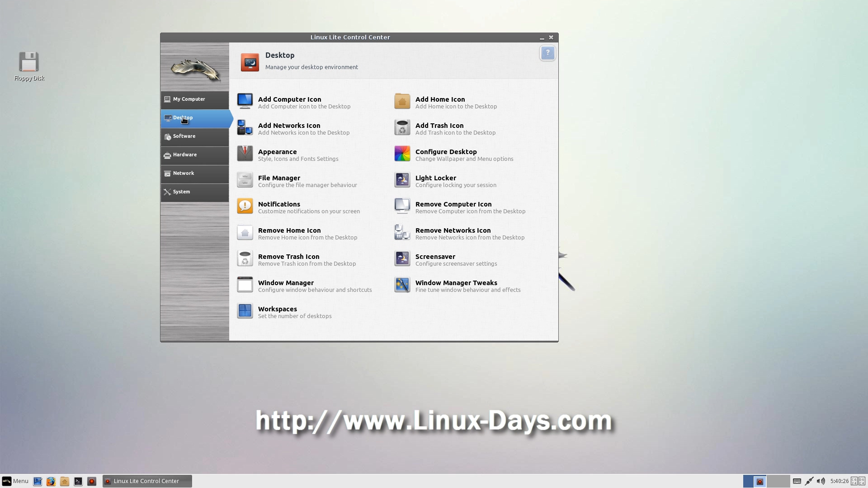This screenshot has width=868, height=488.
Task: Open Appearance suit-and-tie icon
Action: (x=245, y=154)
